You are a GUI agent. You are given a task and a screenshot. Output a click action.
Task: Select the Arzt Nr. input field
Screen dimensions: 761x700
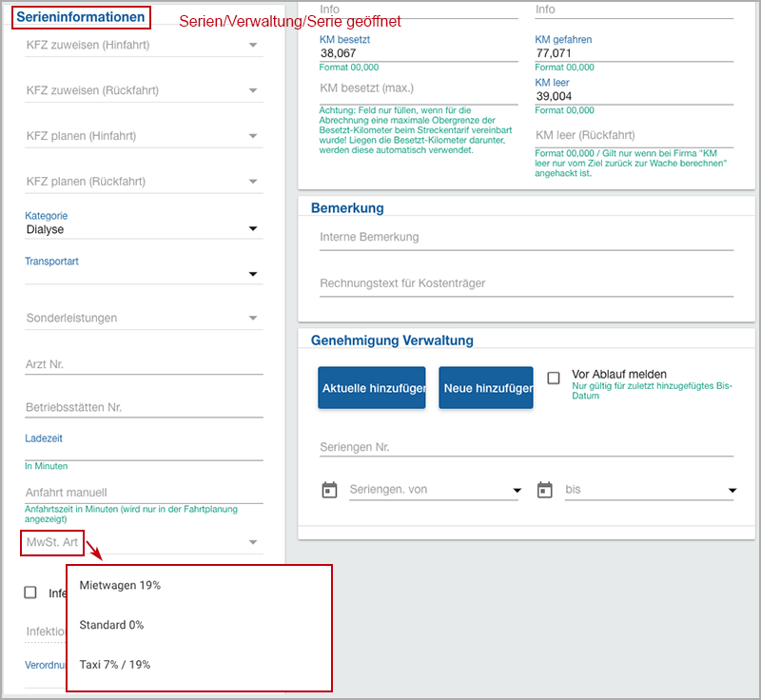point(143,363)
